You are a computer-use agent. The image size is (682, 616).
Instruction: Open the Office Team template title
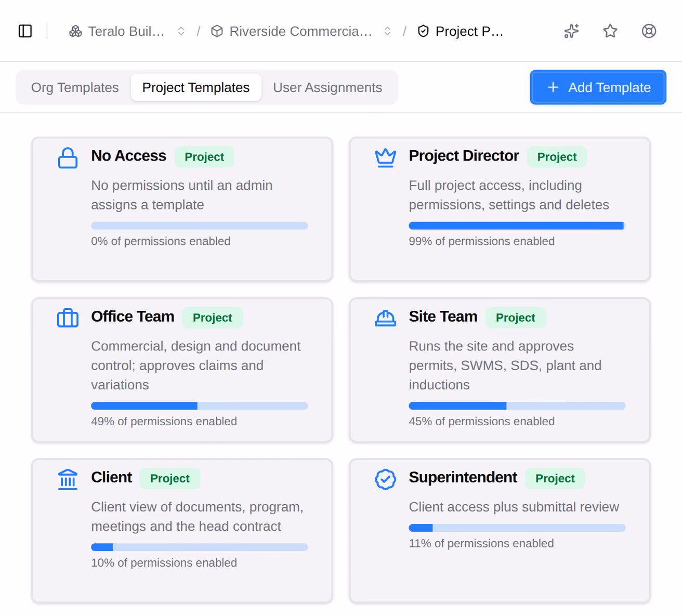click(x=133, y=317)
